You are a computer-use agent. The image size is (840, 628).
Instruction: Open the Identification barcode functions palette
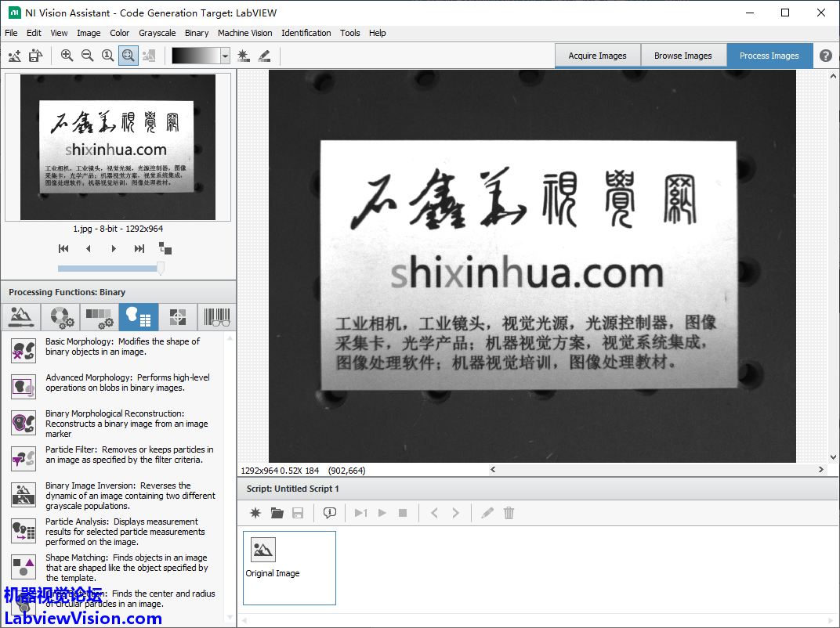pos(217,317)
